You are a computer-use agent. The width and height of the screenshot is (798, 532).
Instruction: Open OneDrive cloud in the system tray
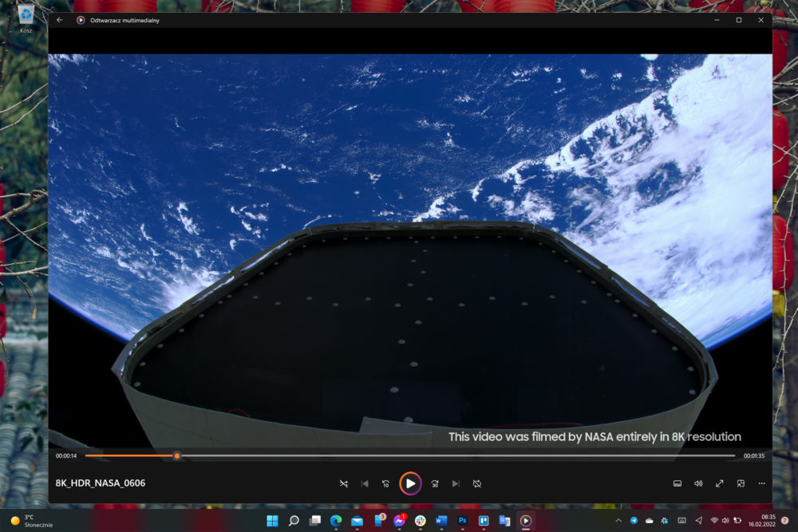click(x=650, y=520)
